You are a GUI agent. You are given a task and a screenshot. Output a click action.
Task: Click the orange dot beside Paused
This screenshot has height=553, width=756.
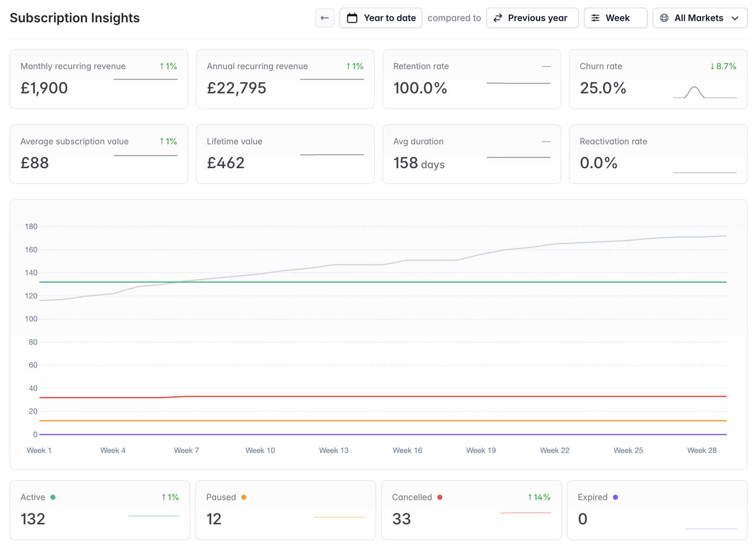point(244,497)
